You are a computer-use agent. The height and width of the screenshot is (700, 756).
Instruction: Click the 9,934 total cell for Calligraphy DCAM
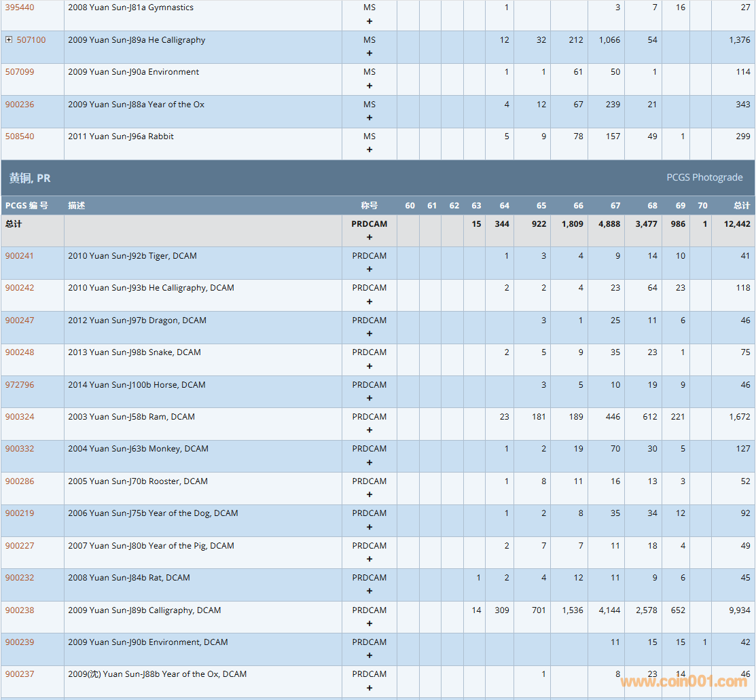coord(739,610)
